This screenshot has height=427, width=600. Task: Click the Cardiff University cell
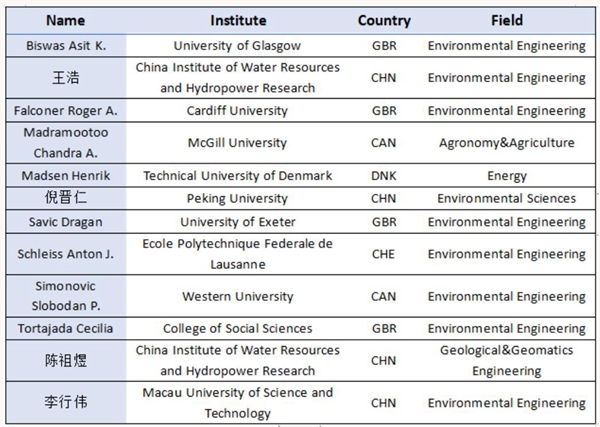[238, 110]
